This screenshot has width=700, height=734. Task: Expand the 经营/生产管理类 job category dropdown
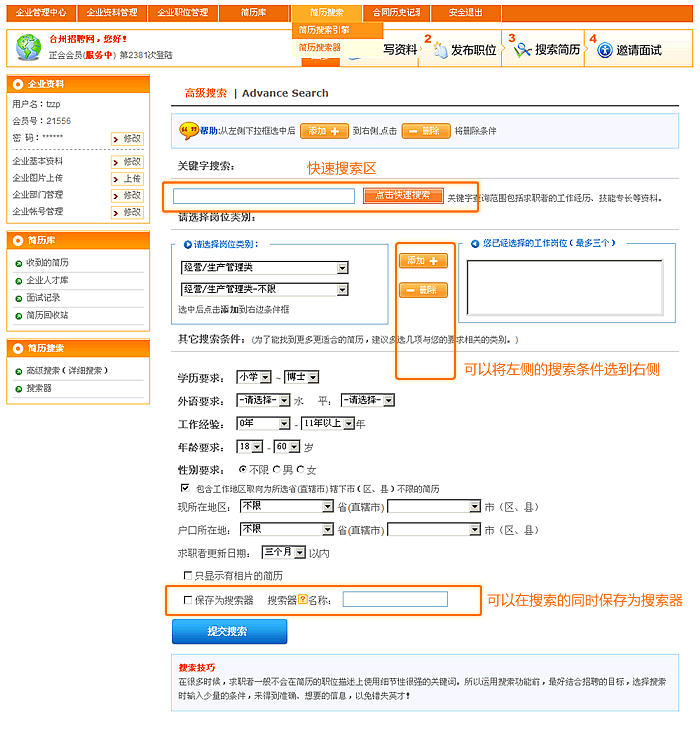pyautogui.click(x=342, y=268)
